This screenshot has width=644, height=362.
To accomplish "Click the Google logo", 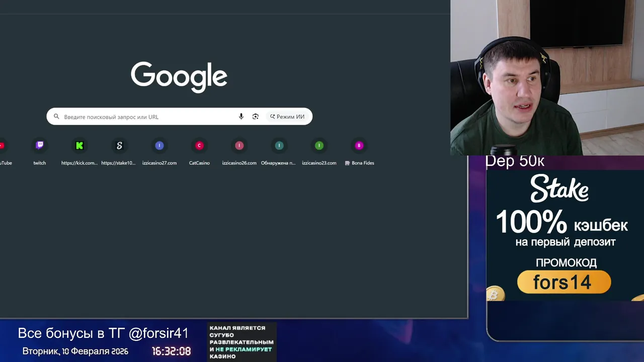I will click(x=179, y=77).
